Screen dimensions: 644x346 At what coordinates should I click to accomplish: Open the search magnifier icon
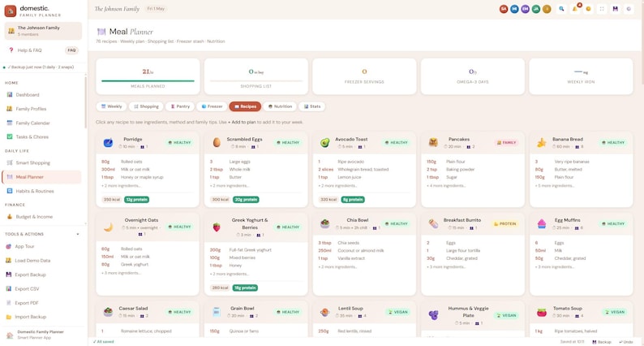point(561,9)
